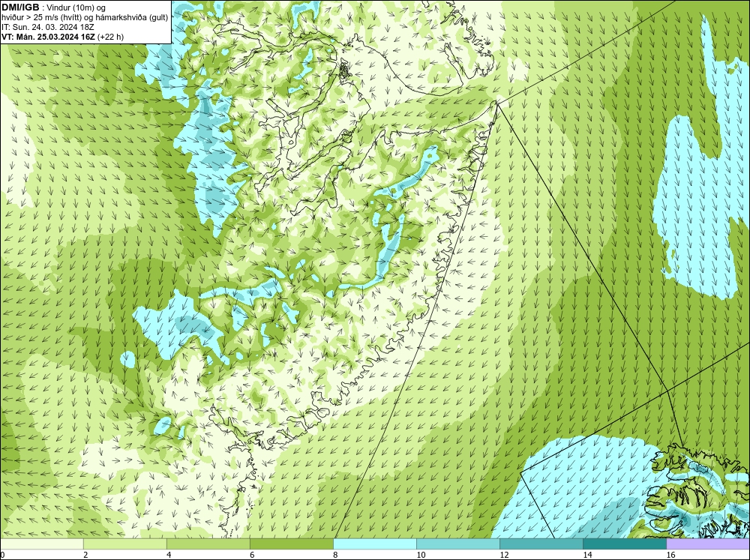Click the 4–6 m/s green legend swatch
The height and width of the screenshot is (560, 750).
click(x=208, y=544)
